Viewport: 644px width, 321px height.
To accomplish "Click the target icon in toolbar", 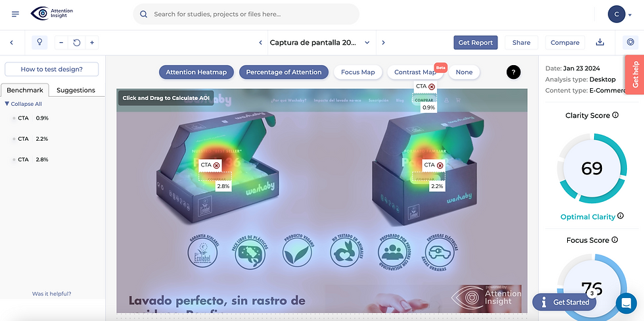I will tap(630, 42).
